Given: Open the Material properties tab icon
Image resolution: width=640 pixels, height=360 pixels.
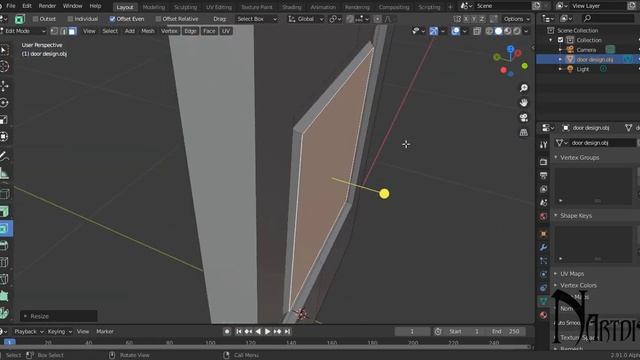Looking at the screenshot, I should tap(543, 315).
